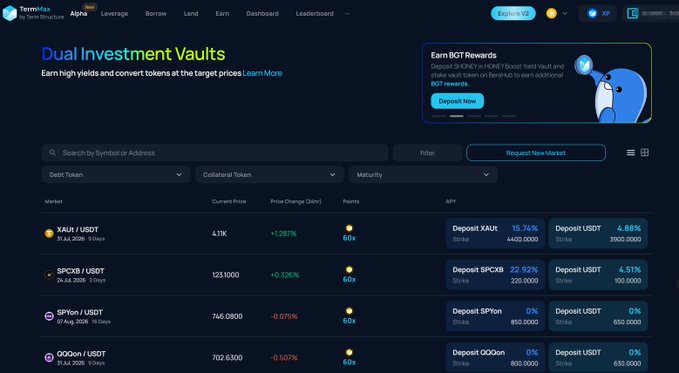Click QQQon / USDT market name
This screenshot has height=373, width=679.
coord(81,354)
